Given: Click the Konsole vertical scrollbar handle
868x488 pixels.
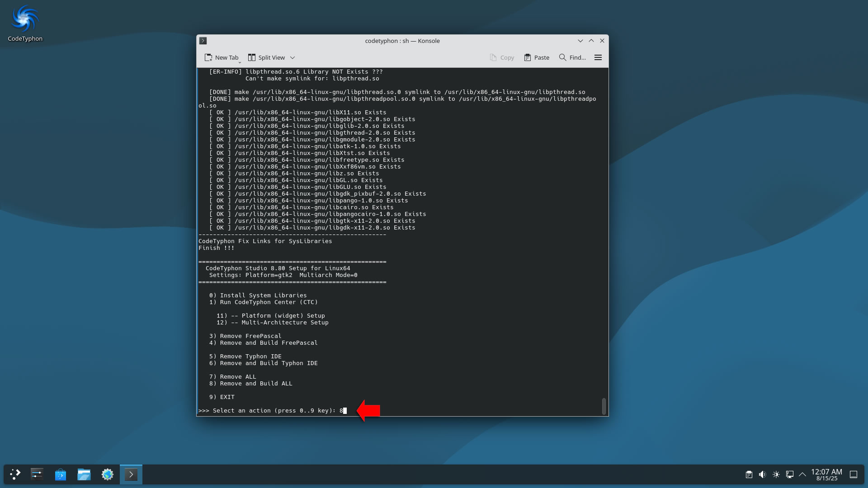Looking at the screenshot, I should 604,406.
